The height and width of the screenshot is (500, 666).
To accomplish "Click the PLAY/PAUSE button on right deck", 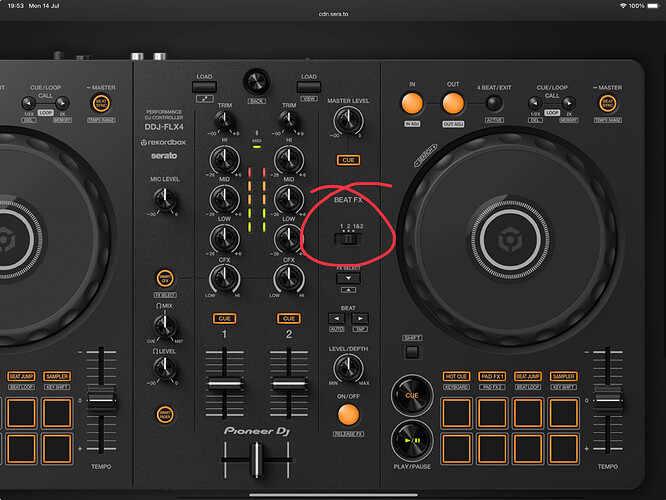I will point(412,441).
